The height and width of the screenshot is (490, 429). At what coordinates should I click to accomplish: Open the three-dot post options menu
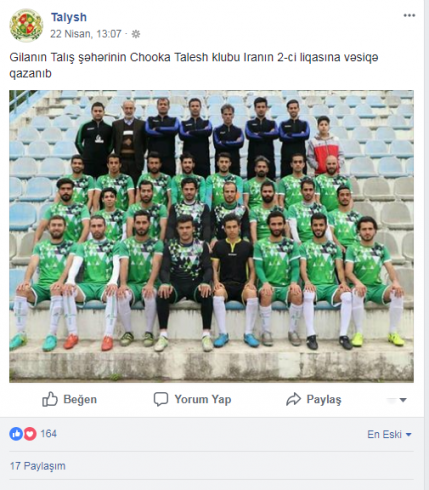pos(409,15)
